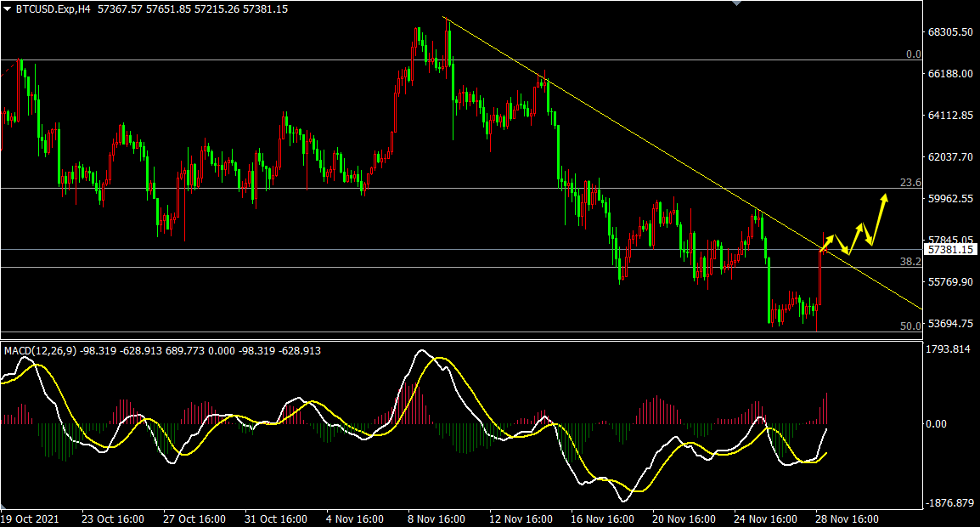The image size is (980, 527).
Task: Click the 8 Nov 16:00 time label
Action: pyautogui.click(x=436, y=518)
